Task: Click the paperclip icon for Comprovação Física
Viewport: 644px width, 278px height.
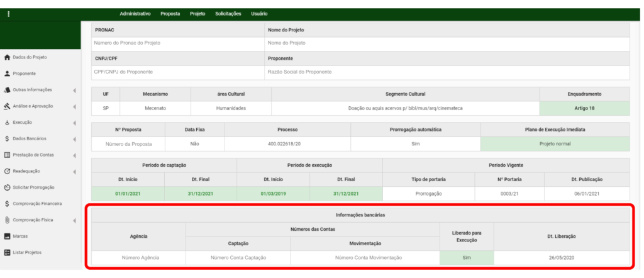Action: coord(7,220)
